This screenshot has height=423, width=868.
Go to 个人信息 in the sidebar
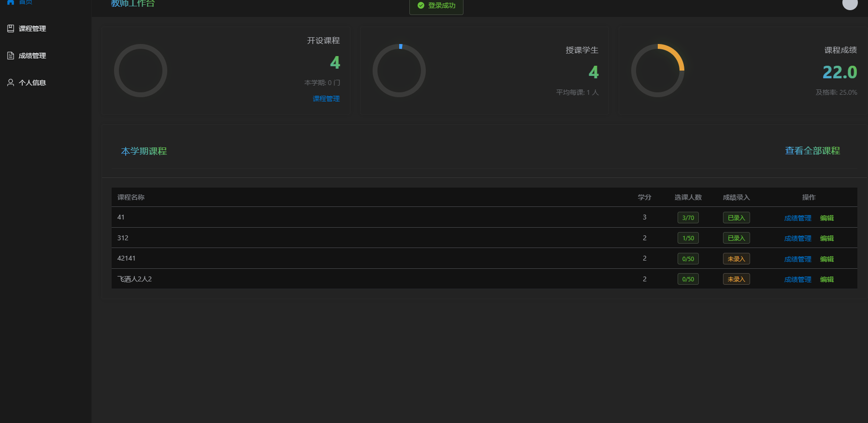(x=32, y=83)
